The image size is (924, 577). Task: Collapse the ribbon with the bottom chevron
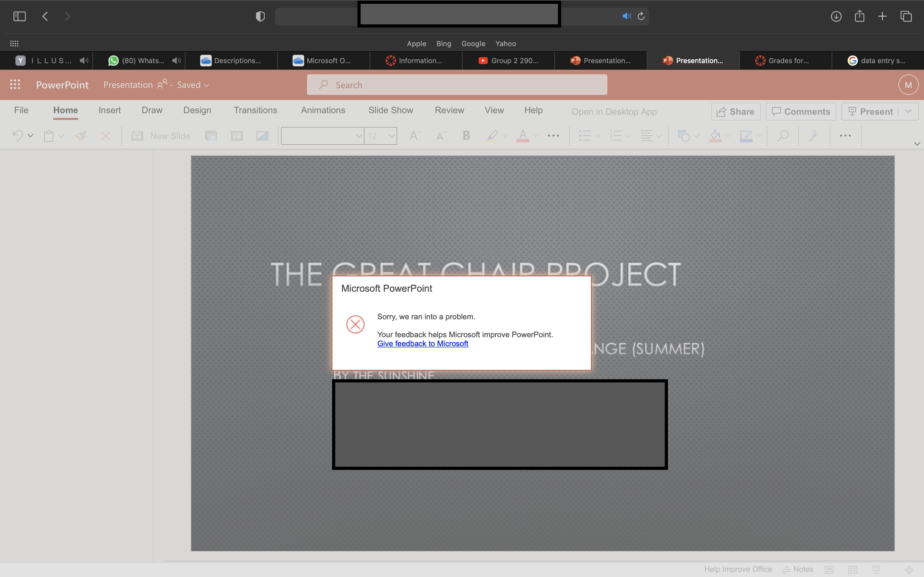917,144
